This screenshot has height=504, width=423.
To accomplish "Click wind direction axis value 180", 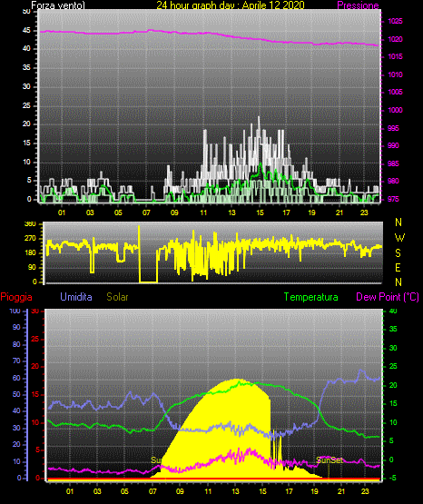I will (30, 253).
